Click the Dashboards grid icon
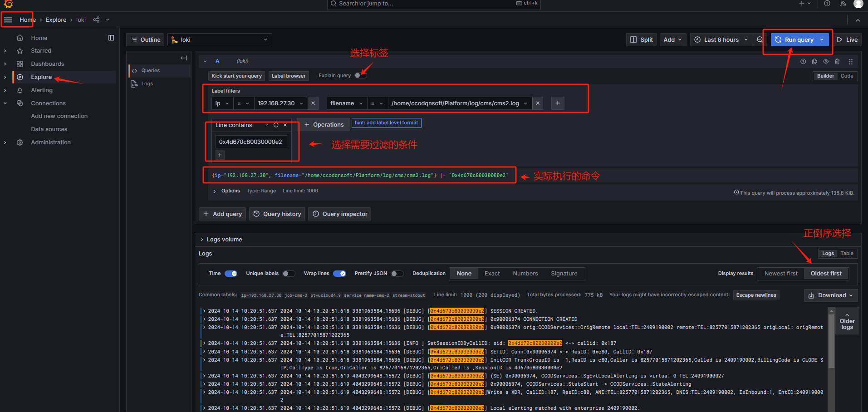The width and height of the screenshot is (868, 412). (20, 64)
